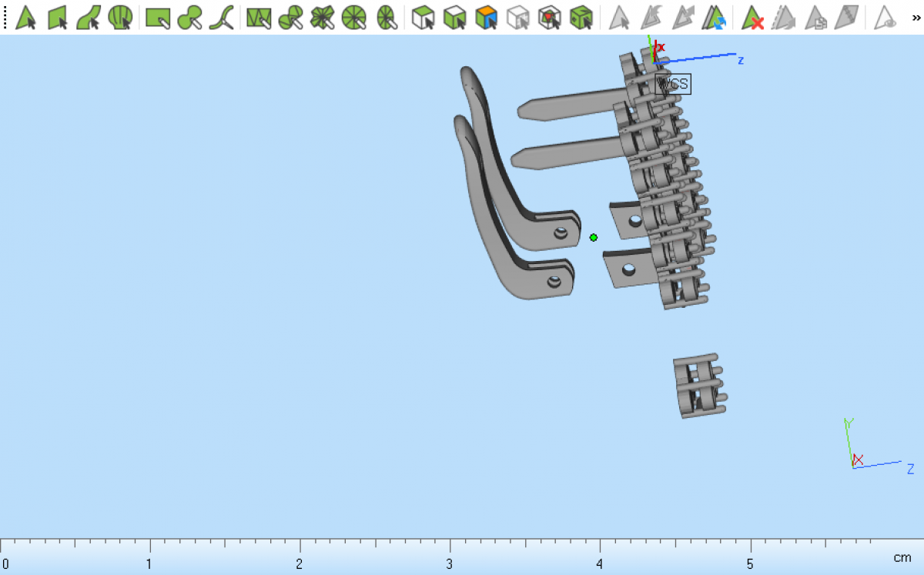Toggle the triangle visibility eye icon
The image size is (924, 575).
coord(885,17)
